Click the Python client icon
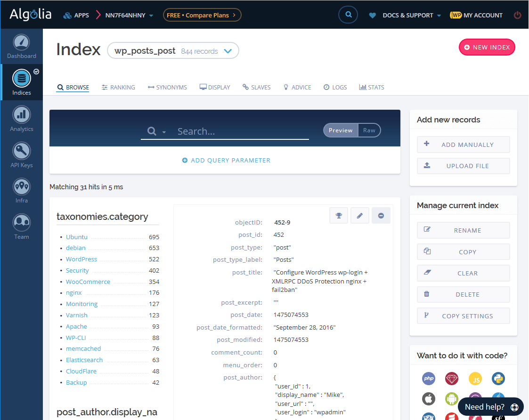Screen dimensions: 529x420 pos(498,379)
